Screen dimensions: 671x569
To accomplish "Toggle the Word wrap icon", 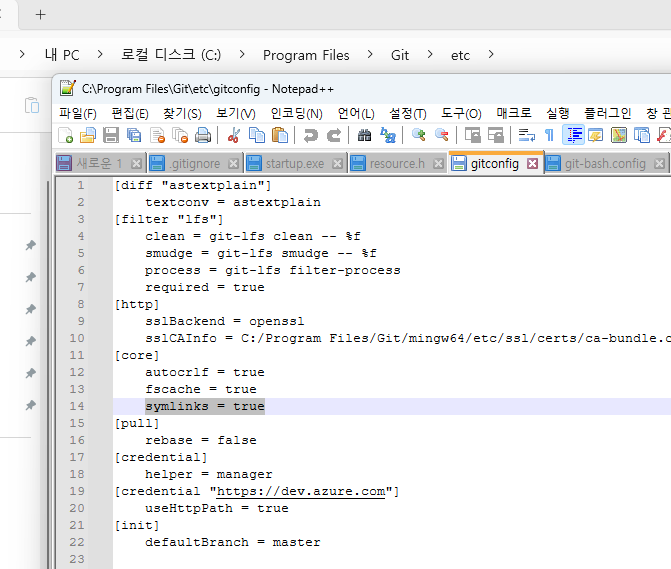I will coord(526,136).
